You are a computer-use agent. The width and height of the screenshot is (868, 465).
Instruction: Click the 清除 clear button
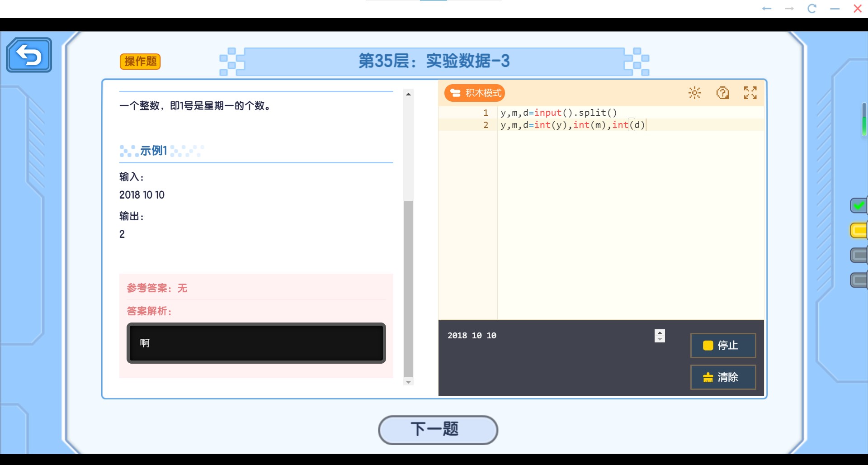point(723,377)
